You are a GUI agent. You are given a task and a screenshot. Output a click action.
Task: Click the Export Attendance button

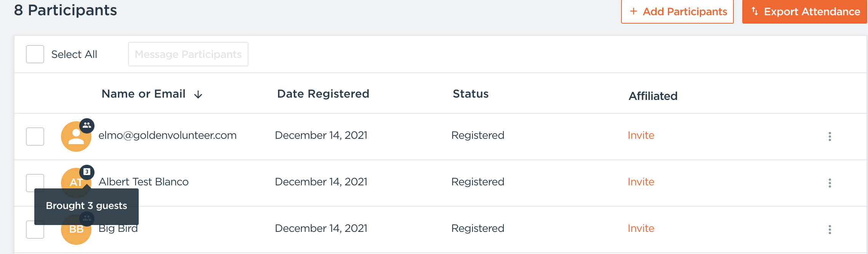pos(805,12)
